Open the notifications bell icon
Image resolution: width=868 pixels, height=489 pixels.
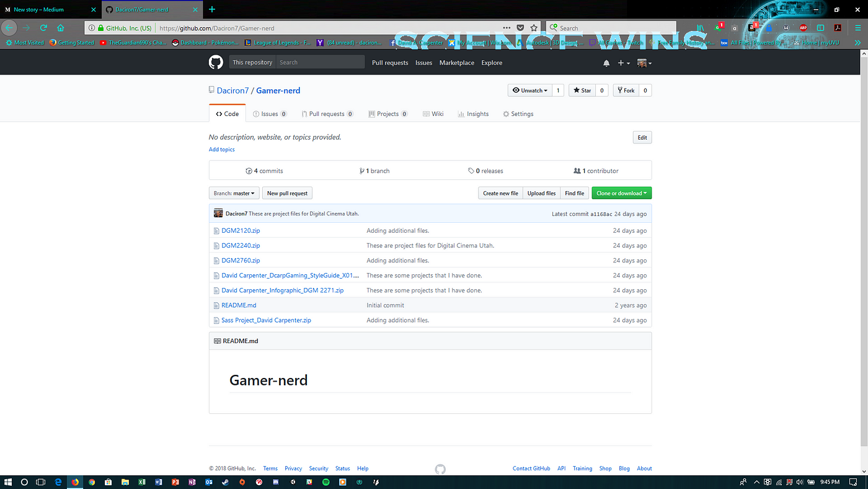606,63
